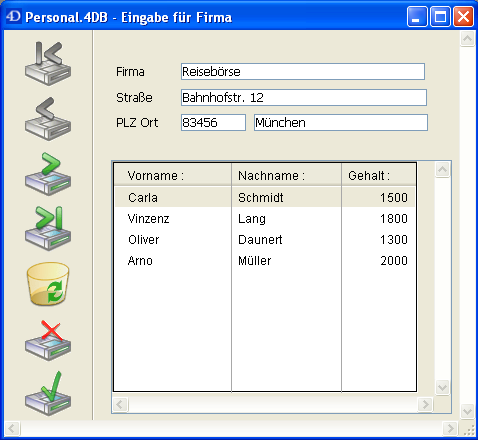Go to the previous record icon
Image resolution: width=478 pixels, height=440 pixels.
(48, 119)
